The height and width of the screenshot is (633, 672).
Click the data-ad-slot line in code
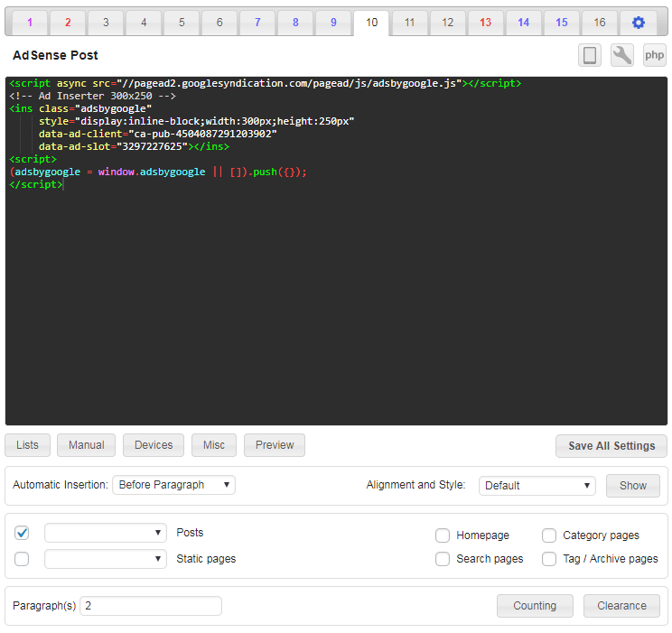134,146
